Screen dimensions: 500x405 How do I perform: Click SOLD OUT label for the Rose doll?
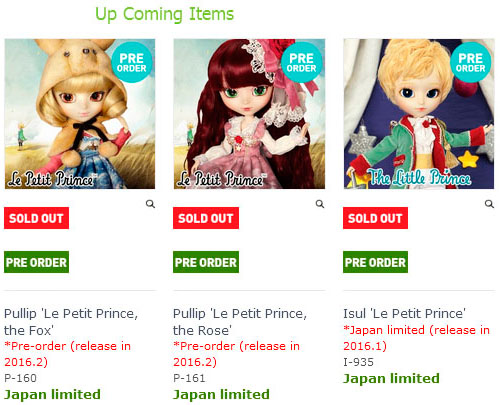click(x=206, y=218)
